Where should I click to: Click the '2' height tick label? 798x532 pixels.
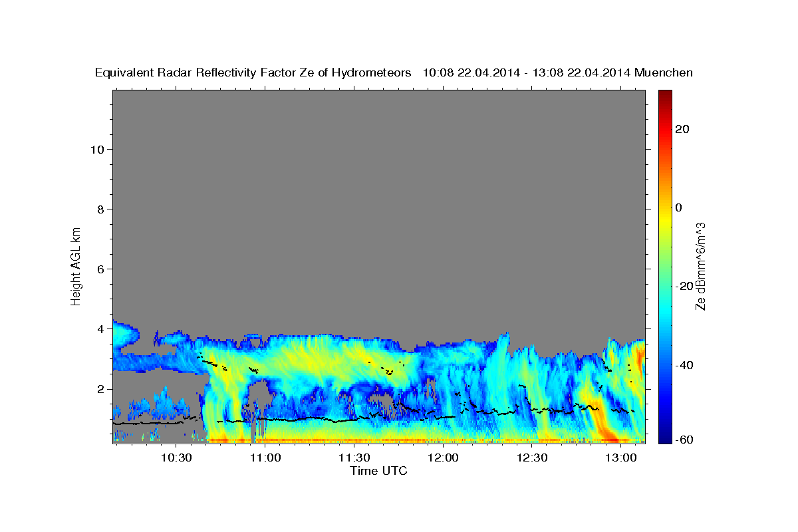101,389
